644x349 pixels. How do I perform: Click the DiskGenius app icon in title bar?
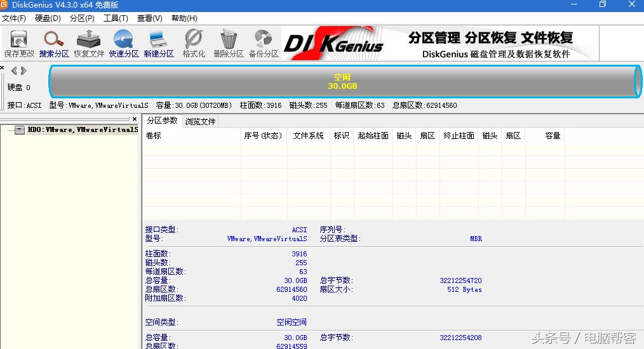(4, 4)
